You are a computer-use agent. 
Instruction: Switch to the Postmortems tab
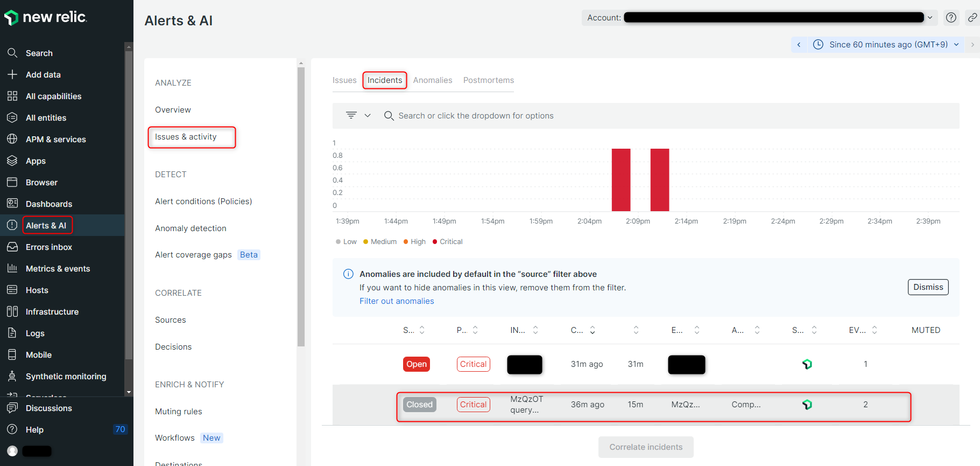click(x=489, y=80)
